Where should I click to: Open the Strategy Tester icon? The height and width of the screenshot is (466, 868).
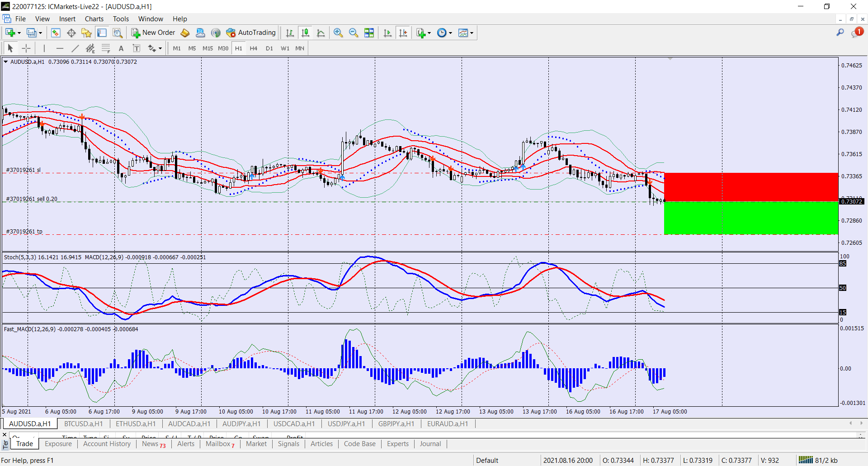point(118,33)
